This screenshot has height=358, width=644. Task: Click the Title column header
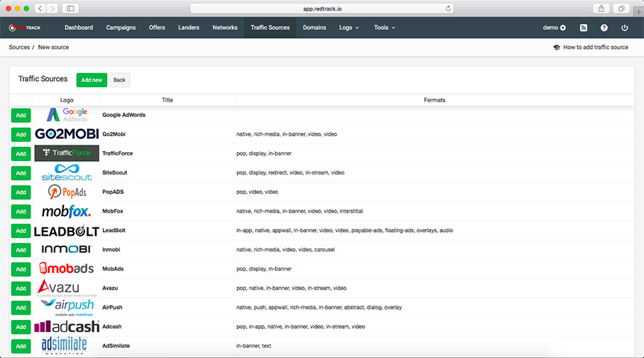167,100
